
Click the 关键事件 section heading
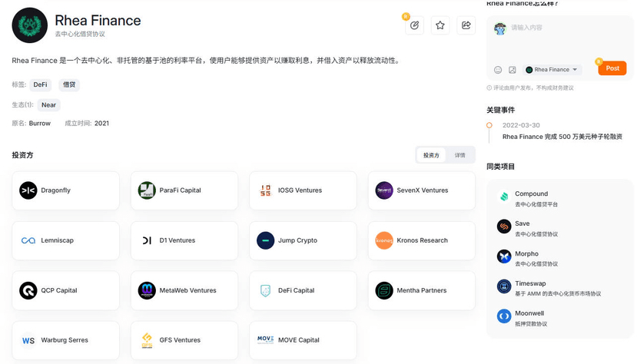click(500, 110)
